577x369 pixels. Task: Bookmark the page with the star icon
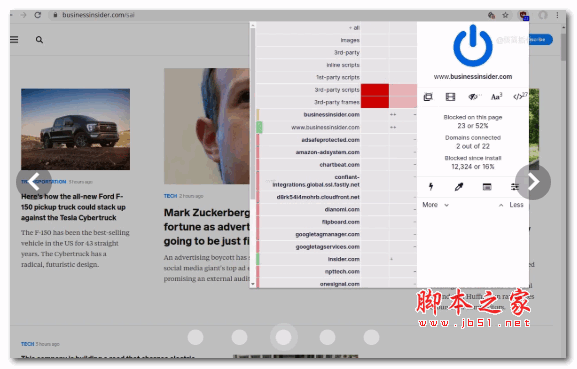click(505, 15)
